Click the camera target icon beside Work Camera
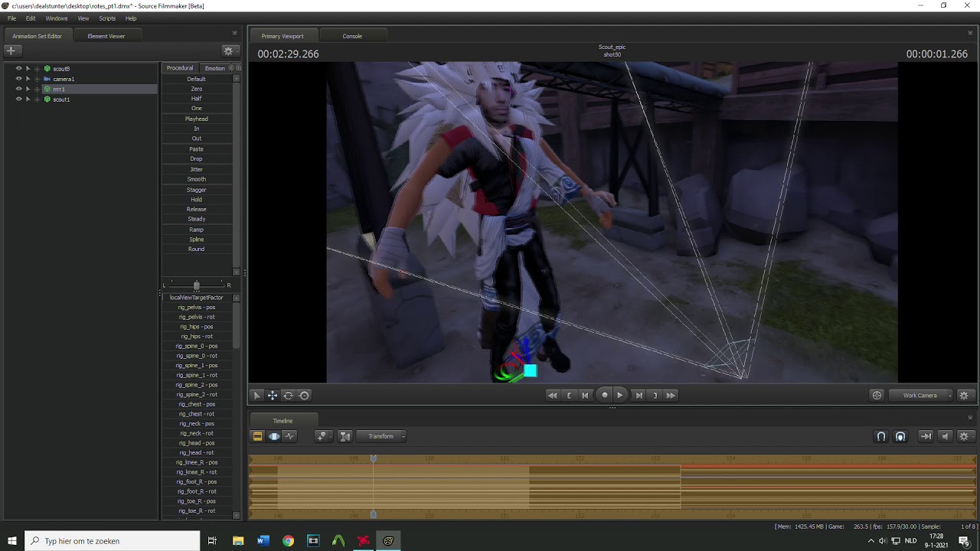 click(x=877, y=396)
